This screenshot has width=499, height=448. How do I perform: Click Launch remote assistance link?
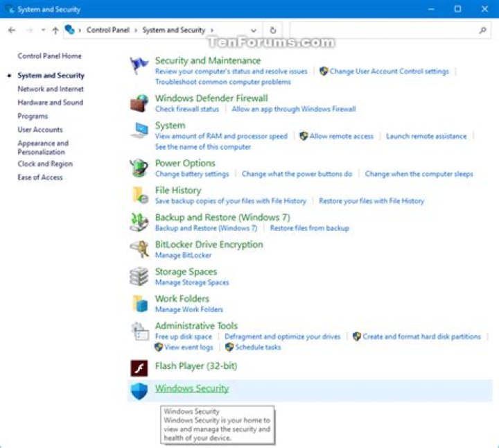426,137
